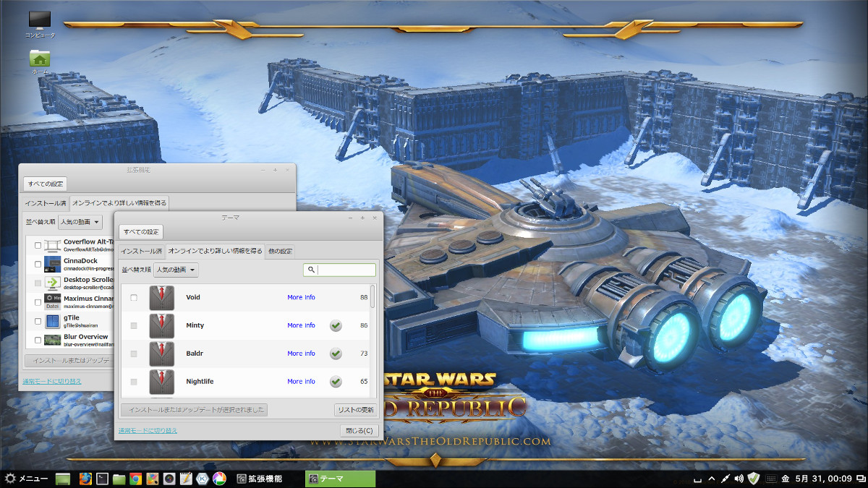Check the CinnaDock extension checkbox
The image size is (868, 488).
click(x=38, y=264)
